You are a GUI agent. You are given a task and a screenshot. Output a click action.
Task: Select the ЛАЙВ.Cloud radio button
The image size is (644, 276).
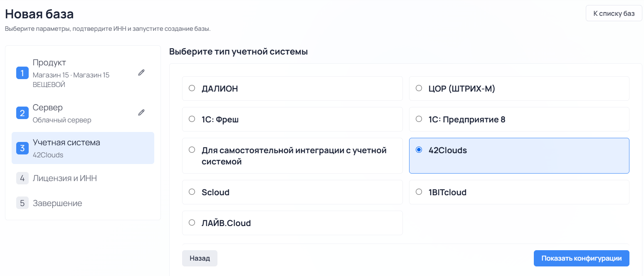click(x=192, y=223)
